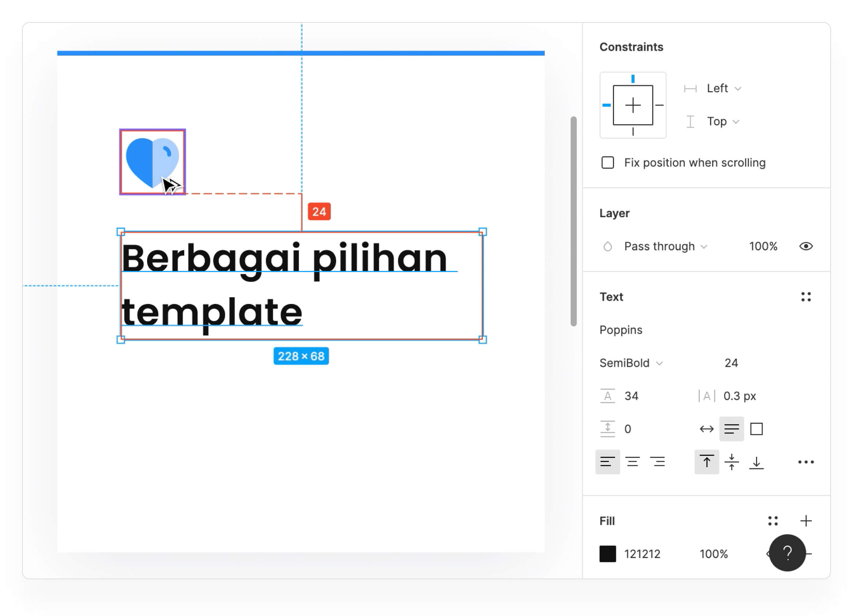
Task: Select auto height resize toggle
Action: [x=731, y=429]
